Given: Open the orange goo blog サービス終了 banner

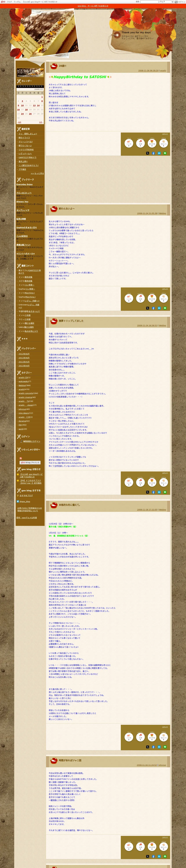Looking at the screenshot, I should pos(93,6).
